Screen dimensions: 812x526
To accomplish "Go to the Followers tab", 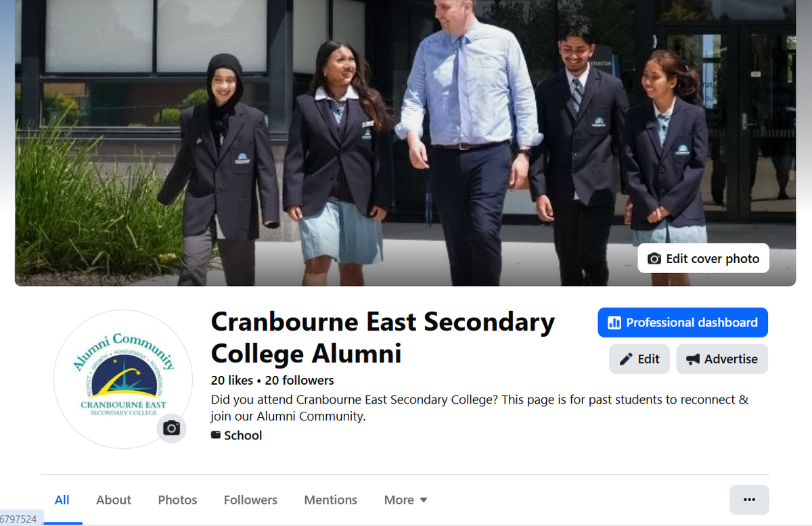I will click(x=250, y=500).
